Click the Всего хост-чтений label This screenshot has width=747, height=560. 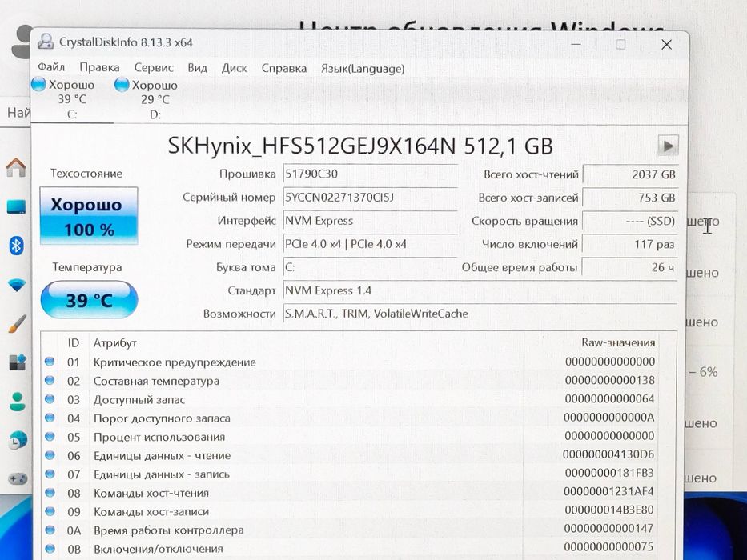coord(531,174)
